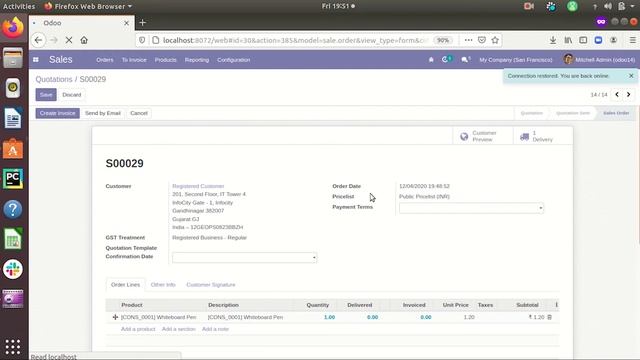Viewport: 640px width, 360px height.
Task: Click the Cancel order button
Action: coord(139,113)
